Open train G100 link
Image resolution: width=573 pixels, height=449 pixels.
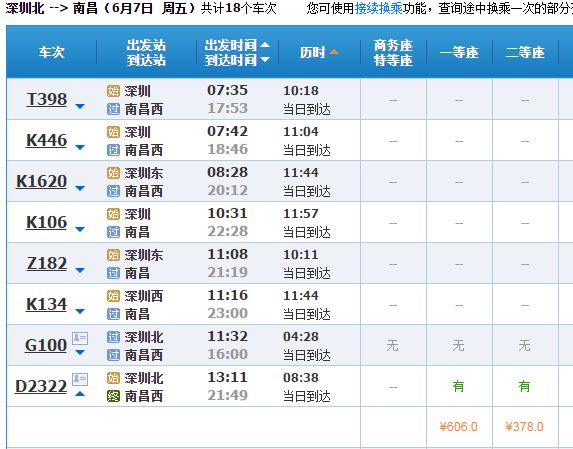point(46,345)
